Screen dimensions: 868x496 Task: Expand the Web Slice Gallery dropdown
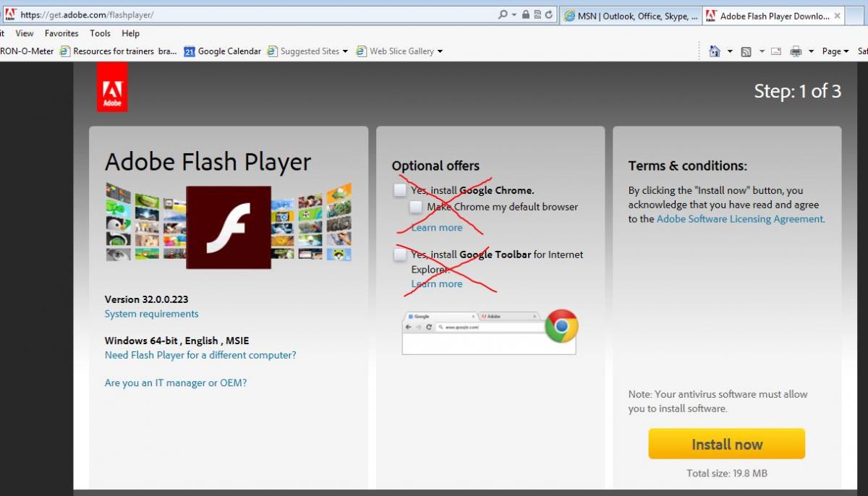440,51
